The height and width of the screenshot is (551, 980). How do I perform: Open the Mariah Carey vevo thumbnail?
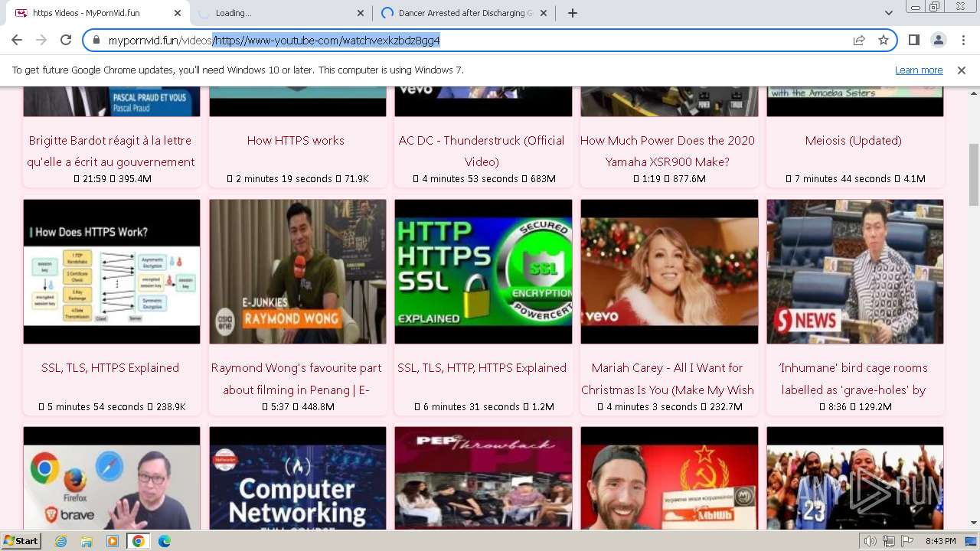click(x=669, y=272)
